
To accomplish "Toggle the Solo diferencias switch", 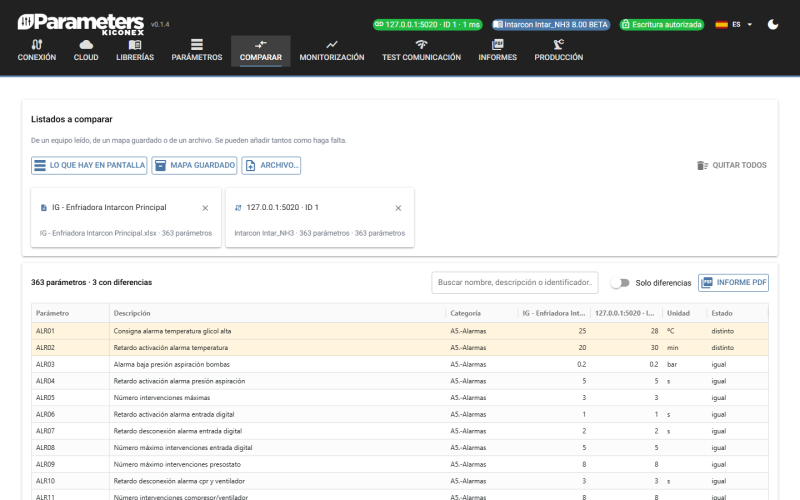I will [620, 283].
